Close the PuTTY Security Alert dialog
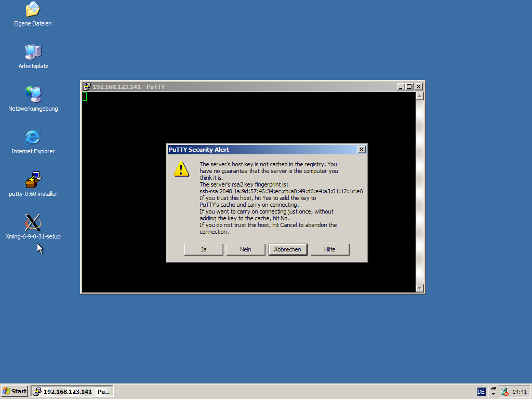532x399 pixels. [x=362, y=150]
